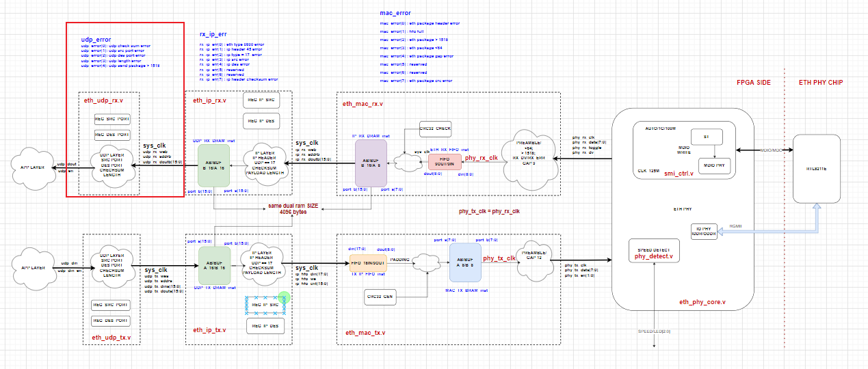Select the MAC TX BRAM inst label
Screen dimensions: 868x369
coord(468,290)
